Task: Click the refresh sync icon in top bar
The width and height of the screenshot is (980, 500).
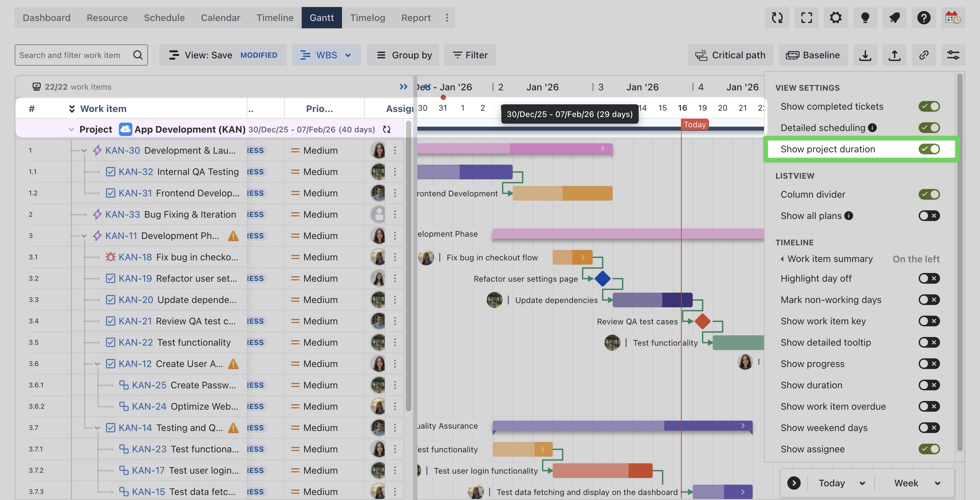Action: (777, 18)
